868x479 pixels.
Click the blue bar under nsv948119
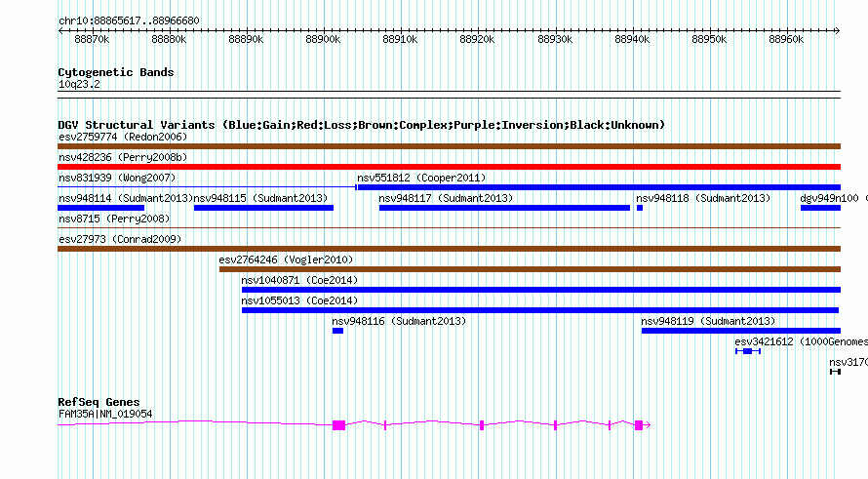[741, 331]
